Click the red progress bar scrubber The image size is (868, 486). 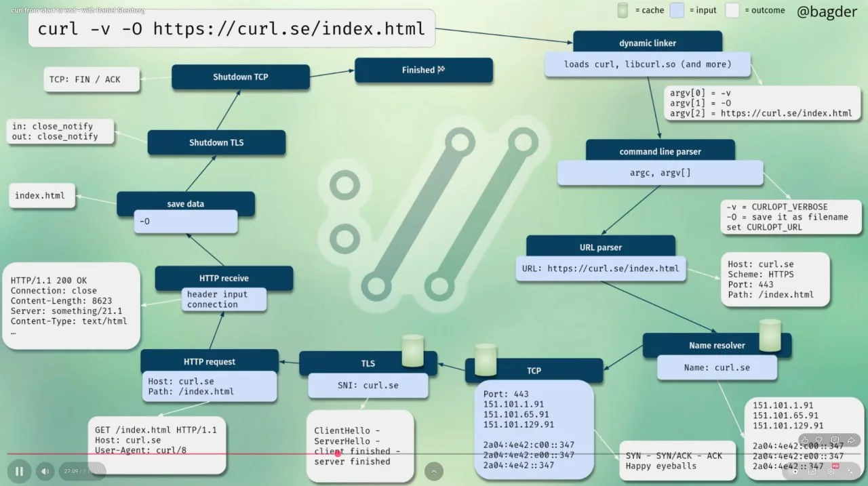coord(338,453)
